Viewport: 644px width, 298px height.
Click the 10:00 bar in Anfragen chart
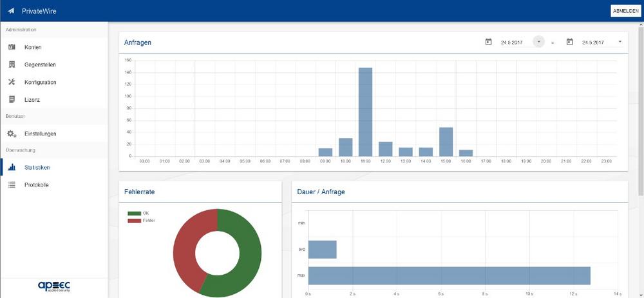point(345,147)
